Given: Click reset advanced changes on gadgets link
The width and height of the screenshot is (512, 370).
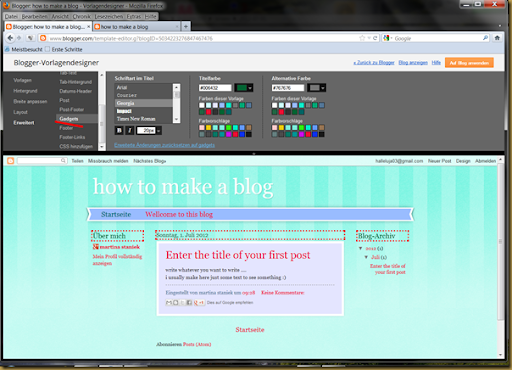Looking at the screenshot, I should pos(164,145).
